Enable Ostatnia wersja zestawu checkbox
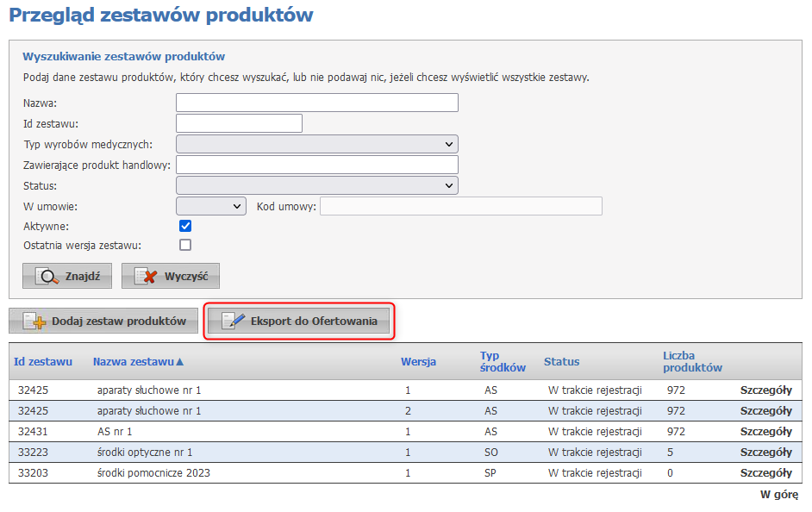812x512 pixels. [184, 245]
